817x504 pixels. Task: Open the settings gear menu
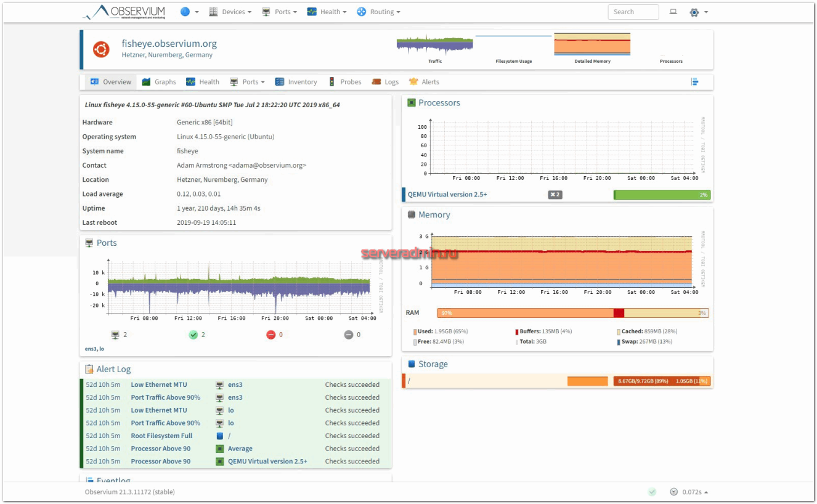[x=698, y=12]
